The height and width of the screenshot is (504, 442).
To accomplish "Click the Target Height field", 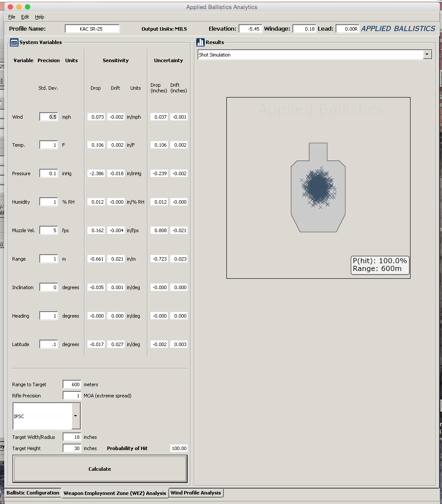I will [x=72, y=448].
